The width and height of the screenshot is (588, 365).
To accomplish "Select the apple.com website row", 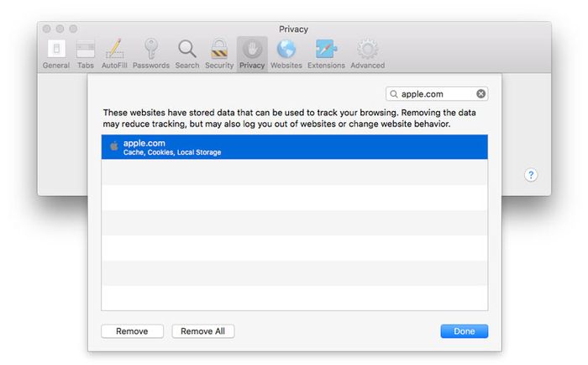I will click(x=294, y=147).
